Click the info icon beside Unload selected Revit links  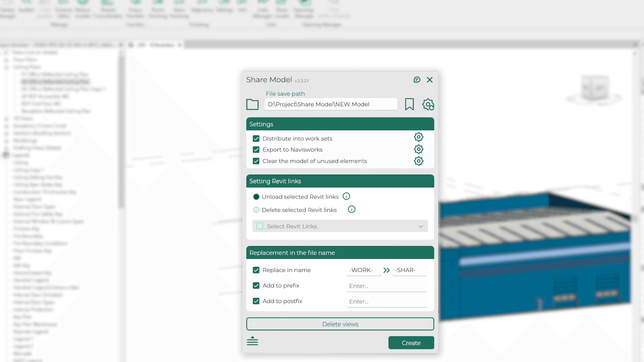[x=346, y=196]
